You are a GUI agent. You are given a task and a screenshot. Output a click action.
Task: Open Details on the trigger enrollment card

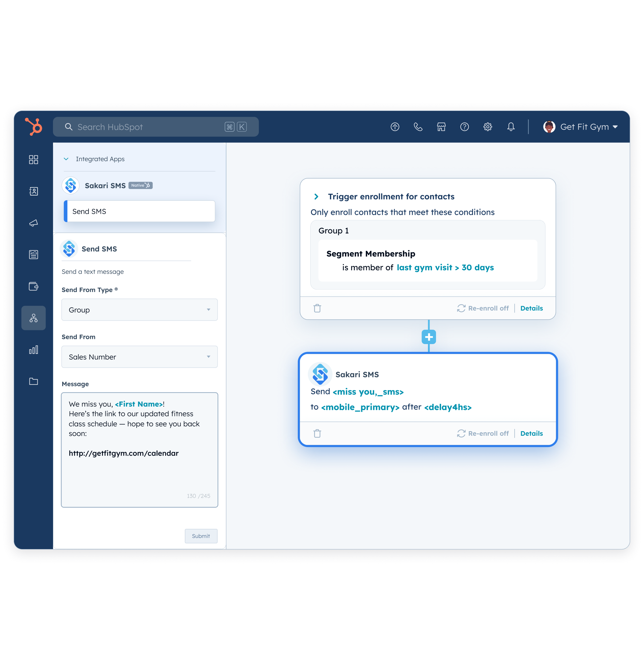531,308
